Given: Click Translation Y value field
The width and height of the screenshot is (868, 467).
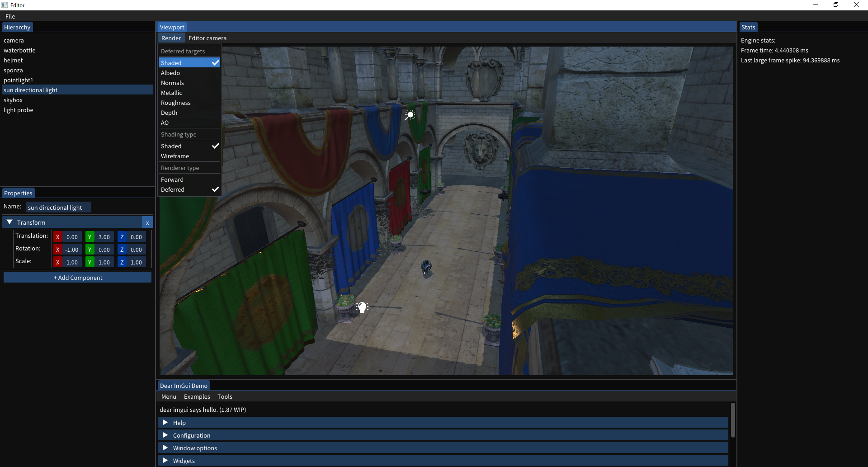Looking at the screenshot, I should click(104, 237).
